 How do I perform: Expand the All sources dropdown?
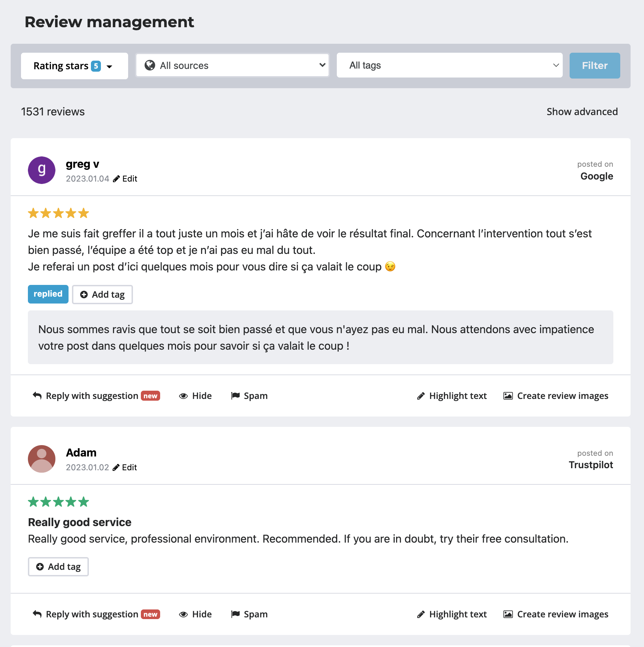pyautogui.click(x=232, y=65)
